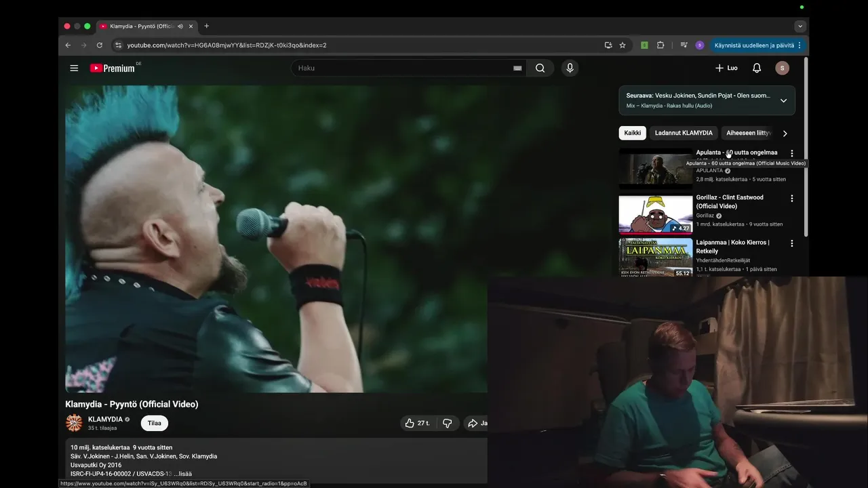Select the Klamydia - Pyyntö browser tab
This screenshot has width=868, height=488.
(x=146, y=26)
